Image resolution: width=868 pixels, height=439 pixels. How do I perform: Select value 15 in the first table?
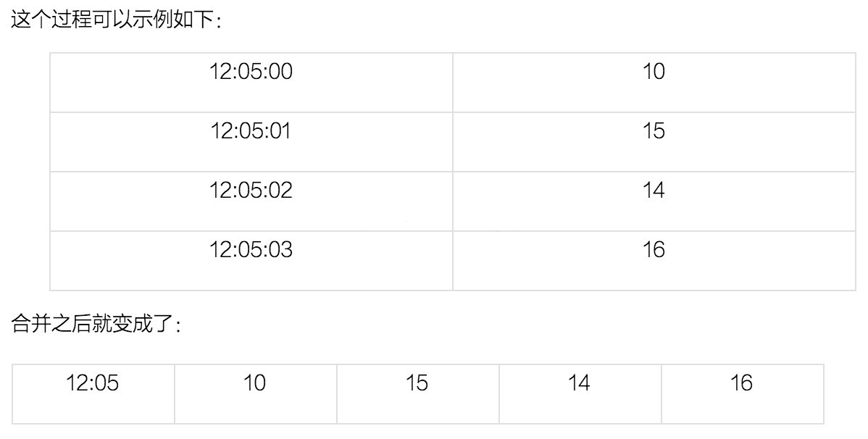click(x=654, y=142)
